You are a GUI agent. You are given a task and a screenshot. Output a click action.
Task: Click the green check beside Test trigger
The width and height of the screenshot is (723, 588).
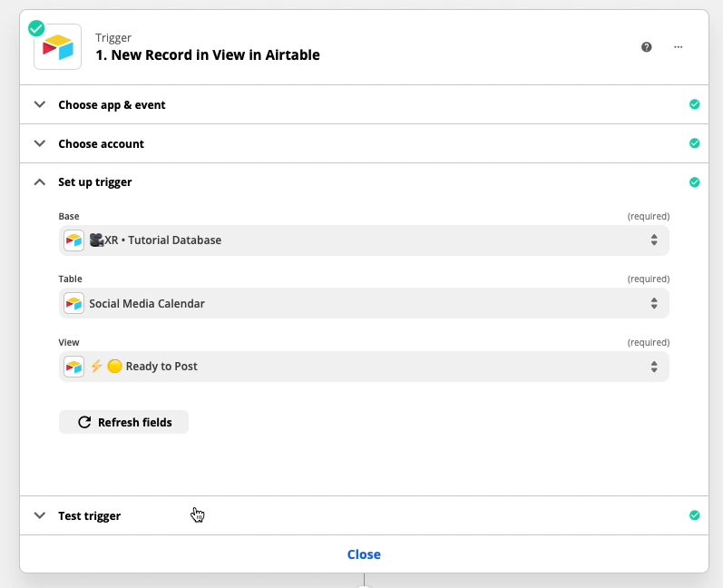pos(694,515)
